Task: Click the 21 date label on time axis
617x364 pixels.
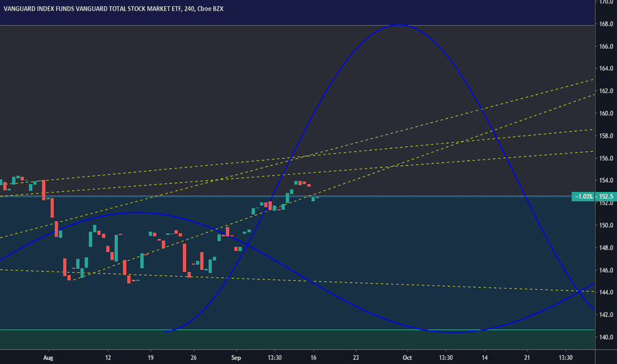Action: pyautogui.click(x=527, y=357)
